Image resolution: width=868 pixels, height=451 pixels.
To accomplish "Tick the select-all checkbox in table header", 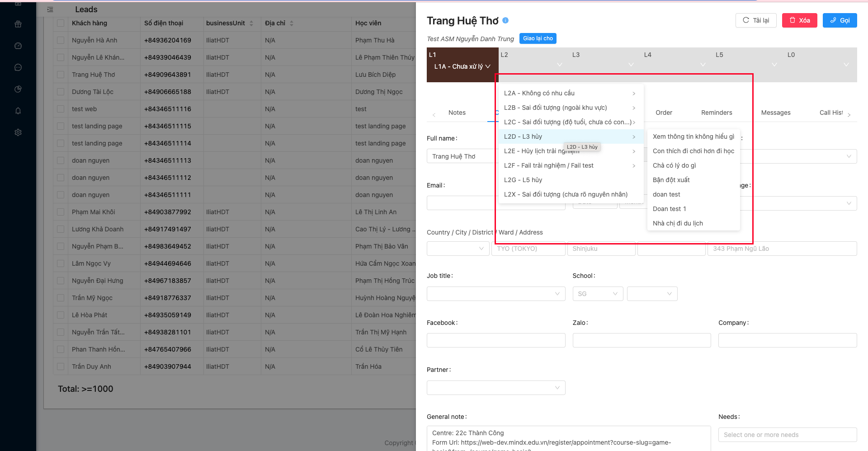I will [61, 23].
